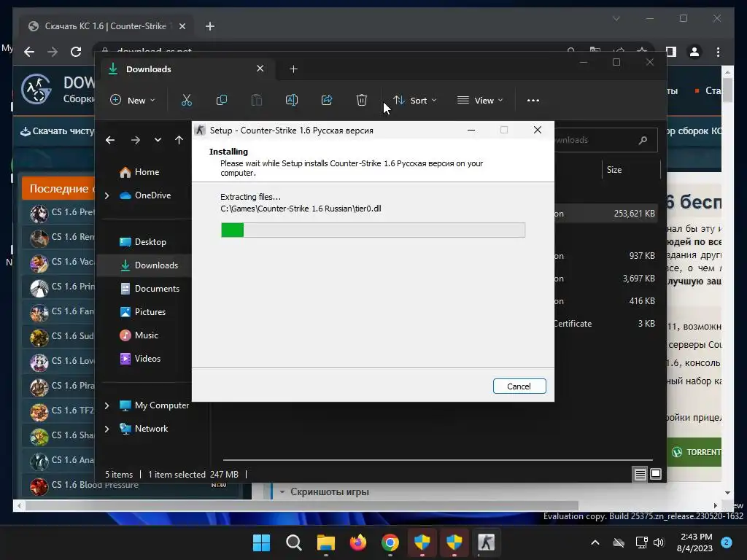Click the Rename icon in File Explorer toolbar
The height and width of the screenshot is (560, 747).
[292, 100]
